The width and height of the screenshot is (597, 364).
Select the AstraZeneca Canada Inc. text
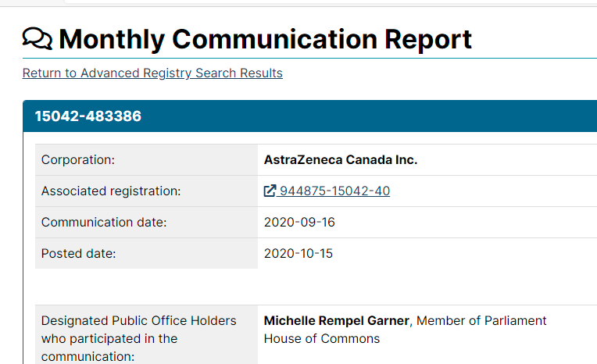coord(341,160)
